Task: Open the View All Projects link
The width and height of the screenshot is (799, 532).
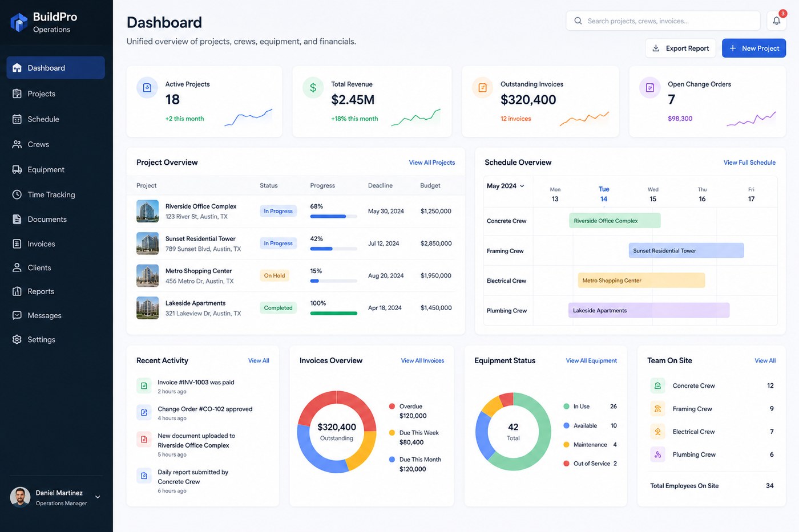Action: pos(432,163)
